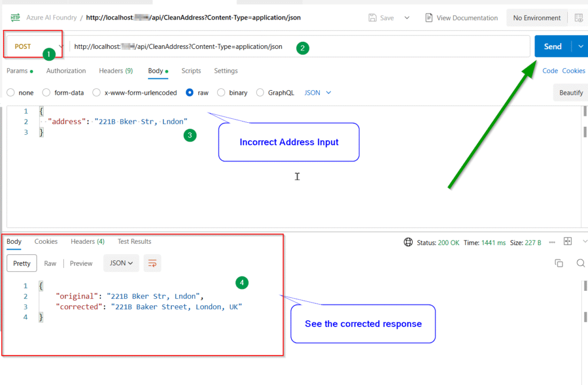Image resolution: width=588 pixels, height=385 pixels.
Task: Search the response with magnifier icon
Action: (581, 263)
